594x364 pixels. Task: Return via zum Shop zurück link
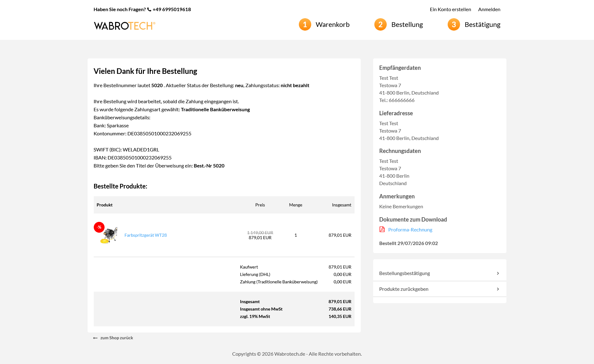click(x=117, y=338)
